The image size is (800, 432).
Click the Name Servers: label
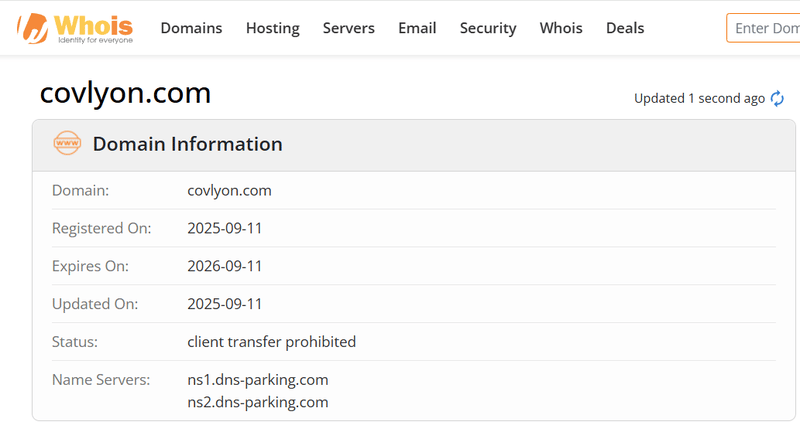coord(101,380)
